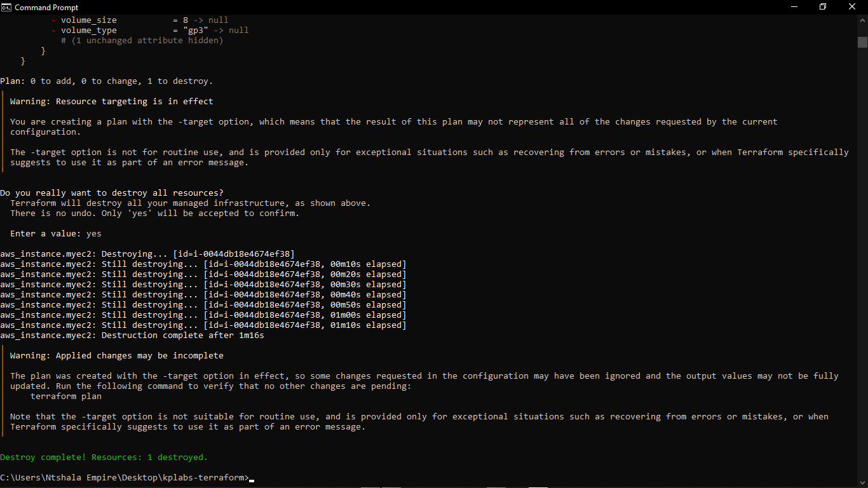Screen dimensions: 868x488
Task: Click the scrollbar track below the thumb
Action: click(862, 254)
